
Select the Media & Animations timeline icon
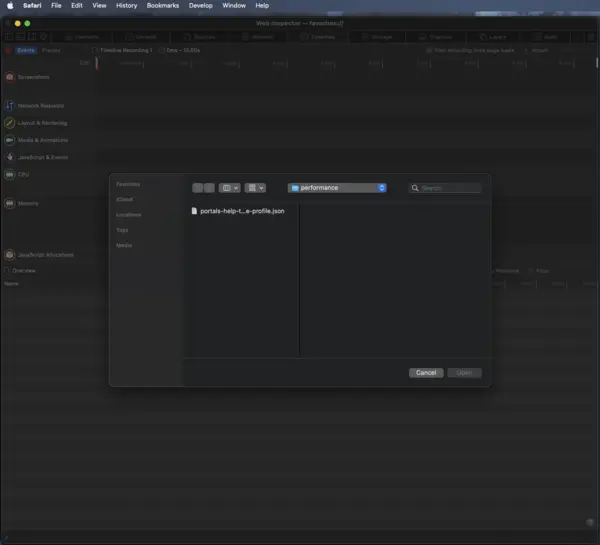10,140
